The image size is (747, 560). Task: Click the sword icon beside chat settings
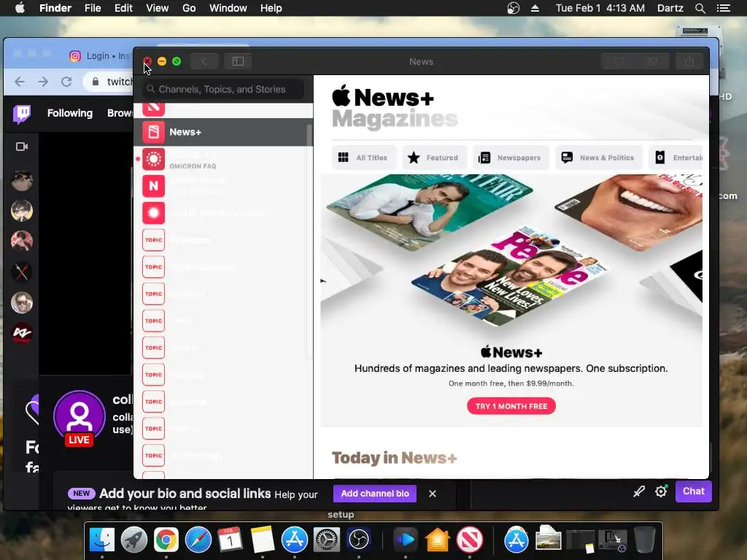point(638,491)
